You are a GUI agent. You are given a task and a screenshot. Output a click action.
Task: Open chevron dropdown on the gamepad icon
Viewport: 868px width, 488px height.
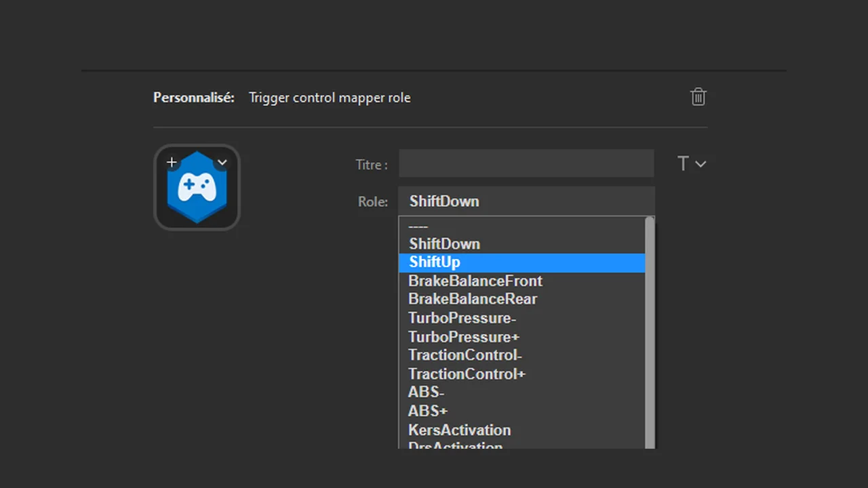pos(222,163)
